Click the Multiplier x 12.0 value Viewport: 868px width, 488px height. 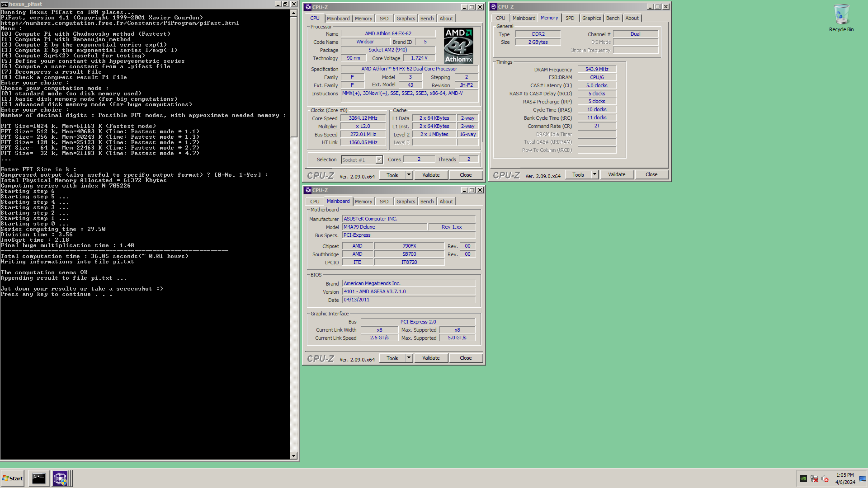tap(363, 127)
